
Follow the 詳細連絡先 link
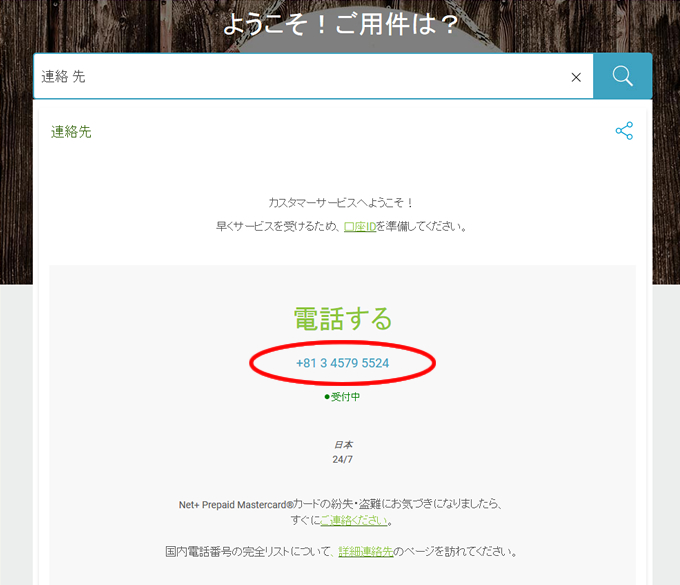pos(366,552)
